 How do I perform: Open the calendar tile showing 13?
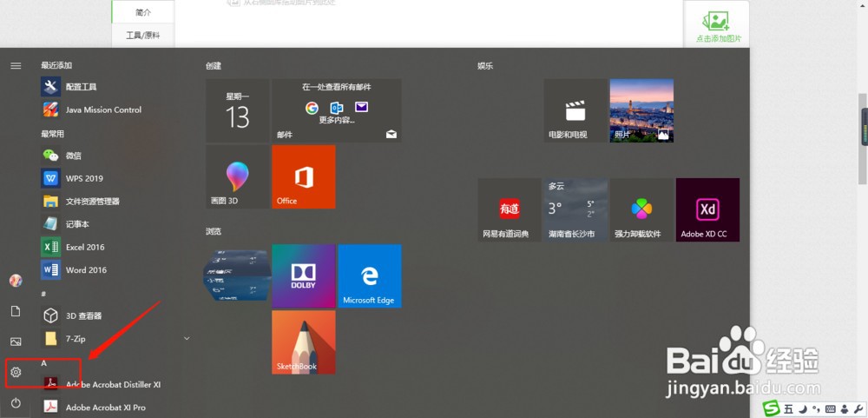pyautogui.click(x=238, y=110)
